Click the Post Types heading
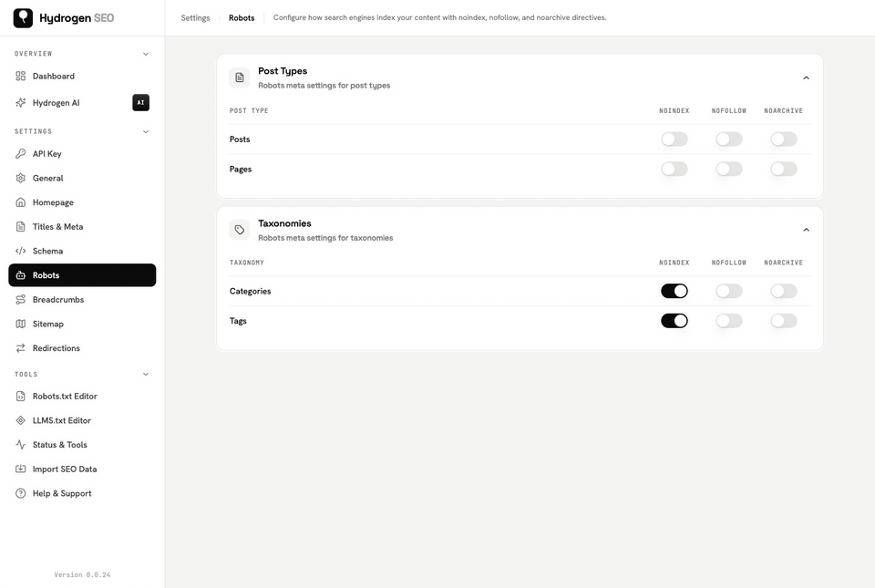The width and height of the screenshot is (875, 588). click(x=283, y=71)
